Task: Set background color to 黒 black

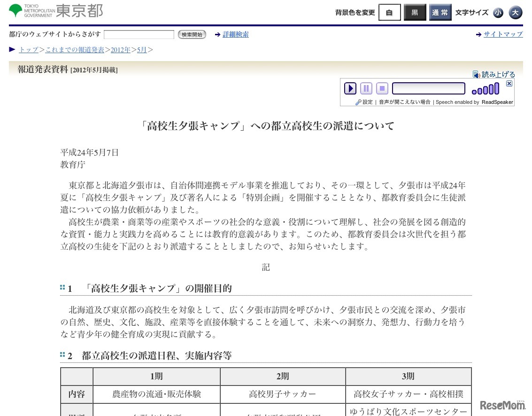Action: [x=415, y=13]
